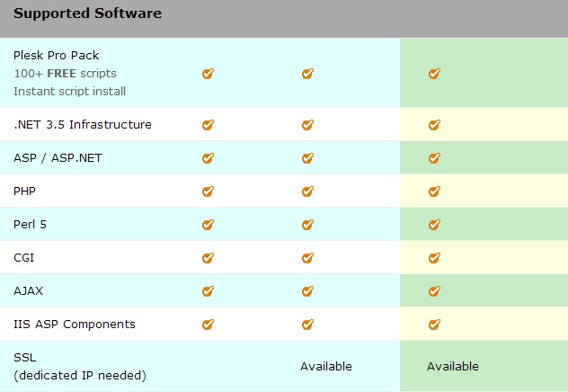Click the SSL Available text in green column
This screenshot has width=568, height=392.
(453, 366)
